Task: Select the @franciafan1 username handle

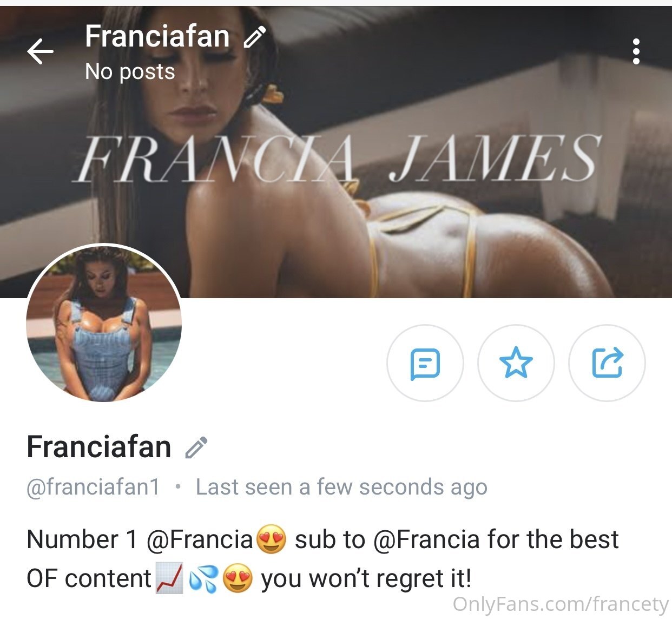Action: (x=93, y=487)
